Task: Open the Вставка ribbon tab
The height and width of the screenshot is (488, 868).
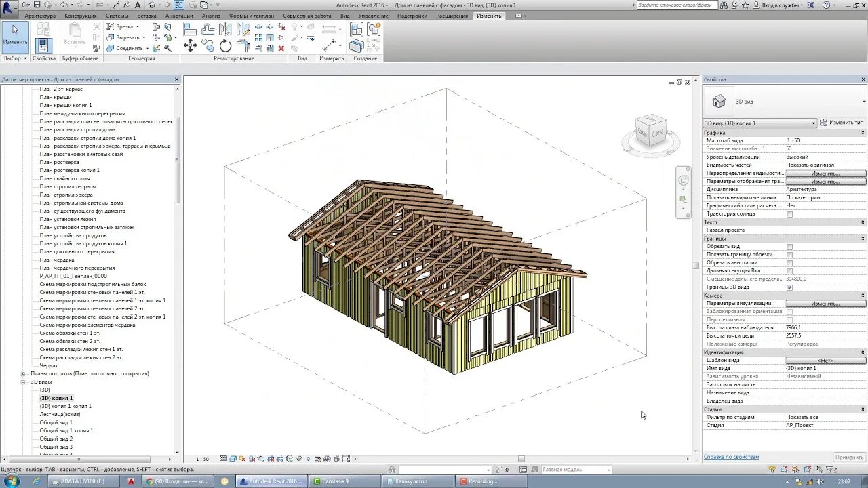Action: [146, 16]
